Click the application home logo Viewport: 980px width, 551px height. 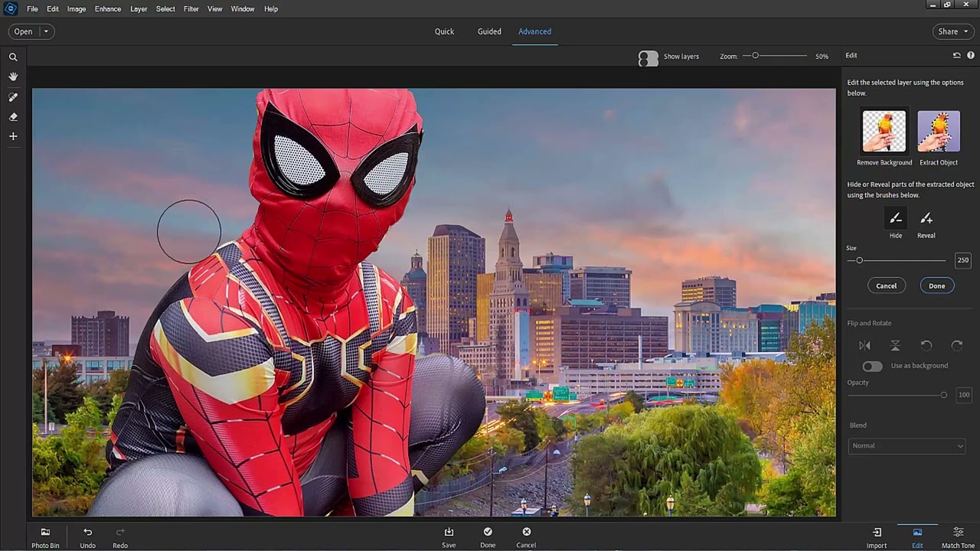[10, 8]
